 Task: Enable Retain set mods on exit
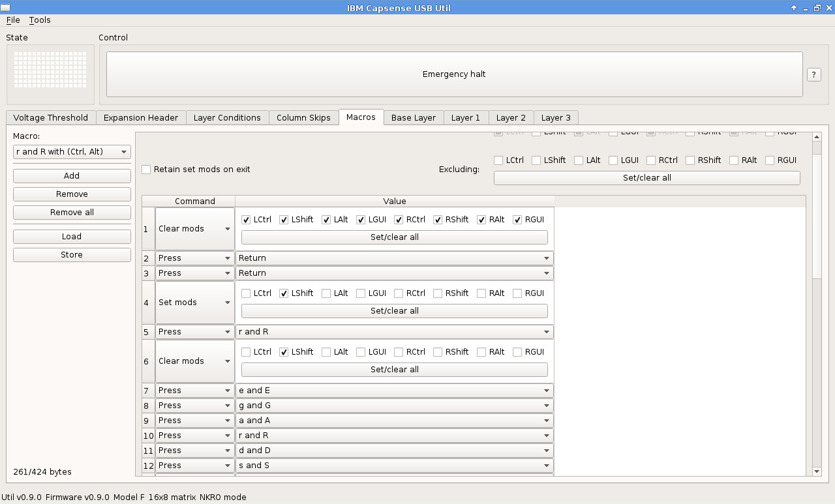point(147,170)
